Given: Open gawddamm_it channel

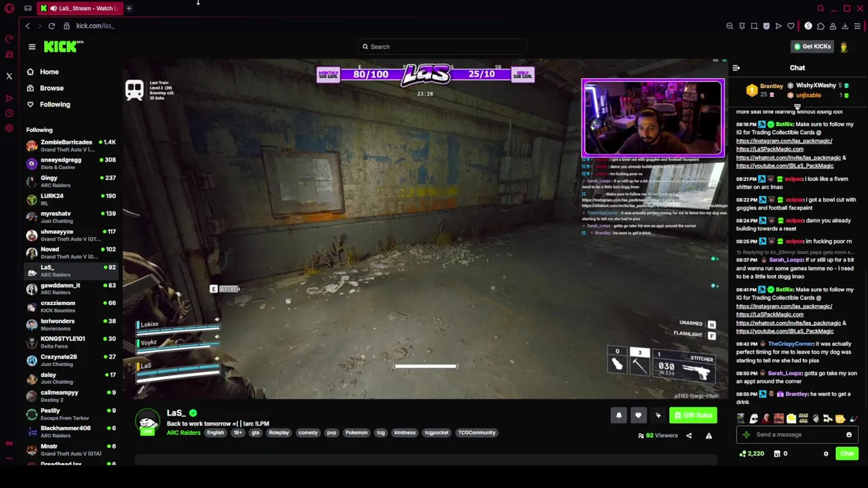Looking at the screenshot, I should click(71, 289).
